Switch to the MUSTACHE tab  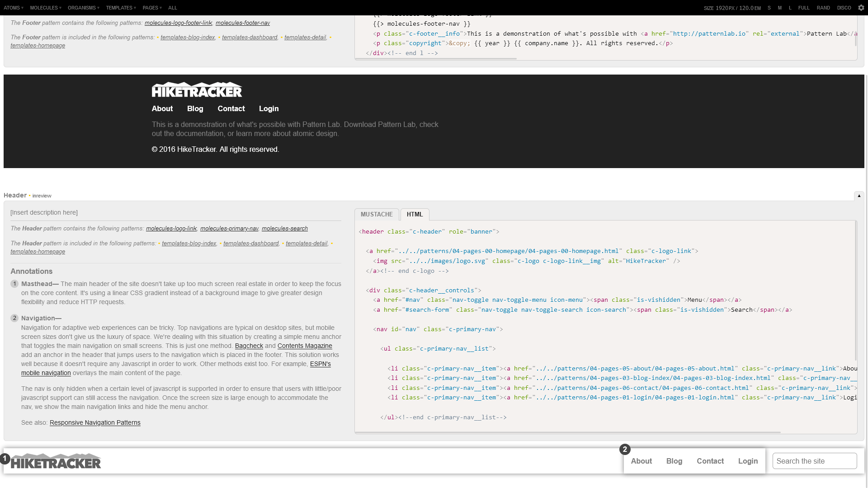[x=377, y=214]
